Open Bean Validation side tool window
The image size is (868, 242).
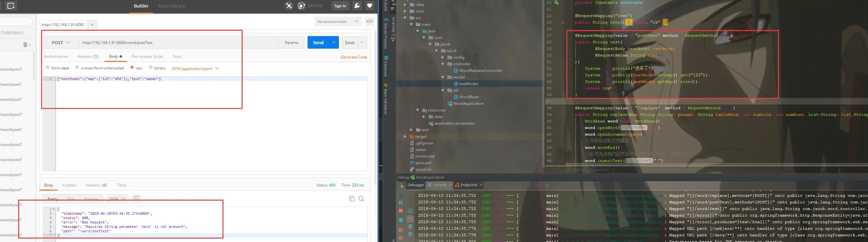(x=386, y=99)
